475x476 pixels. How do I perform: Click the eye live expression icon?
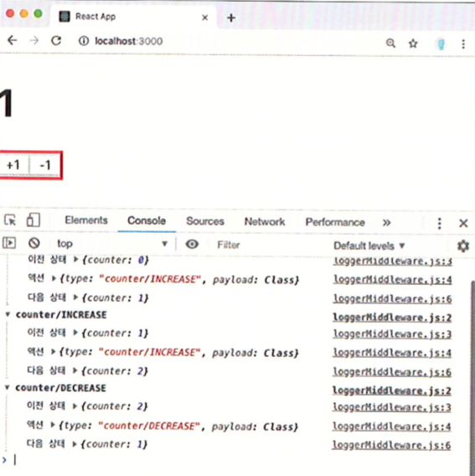(x=192, y=244)
